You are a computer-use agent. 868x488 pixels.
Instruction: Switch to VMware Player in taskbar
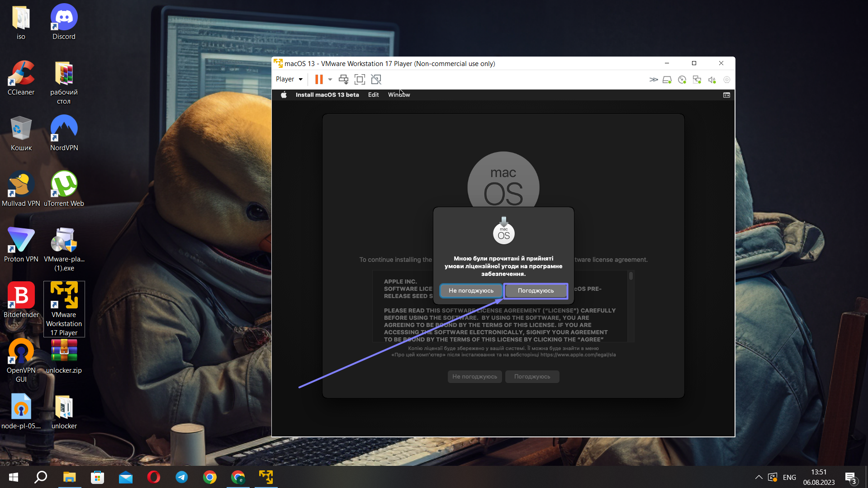(266, 477)
